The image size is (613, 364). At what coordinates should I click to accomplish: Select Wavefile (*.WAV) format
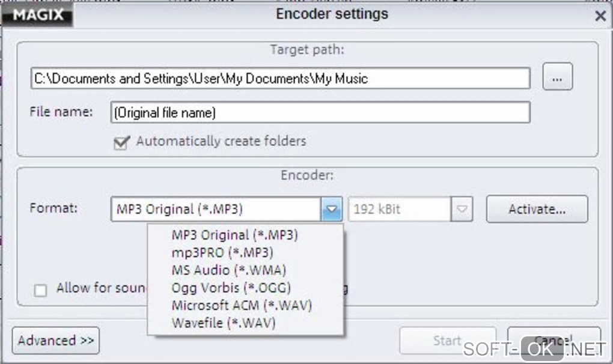[x=223, y=323]
